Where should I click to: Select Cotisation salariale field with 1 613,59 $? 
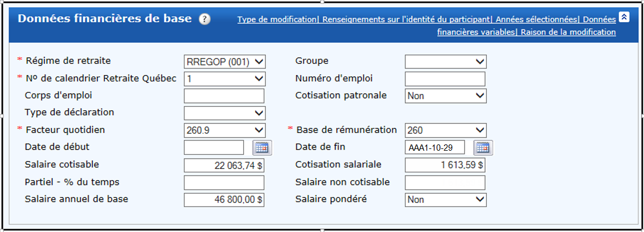445,165
